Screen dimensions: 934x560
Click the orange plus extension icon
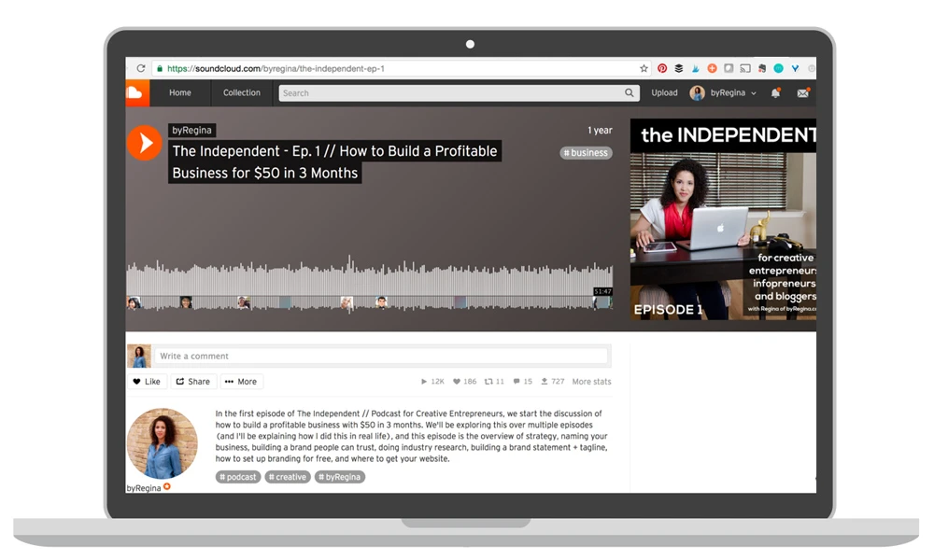pos(712,68)
